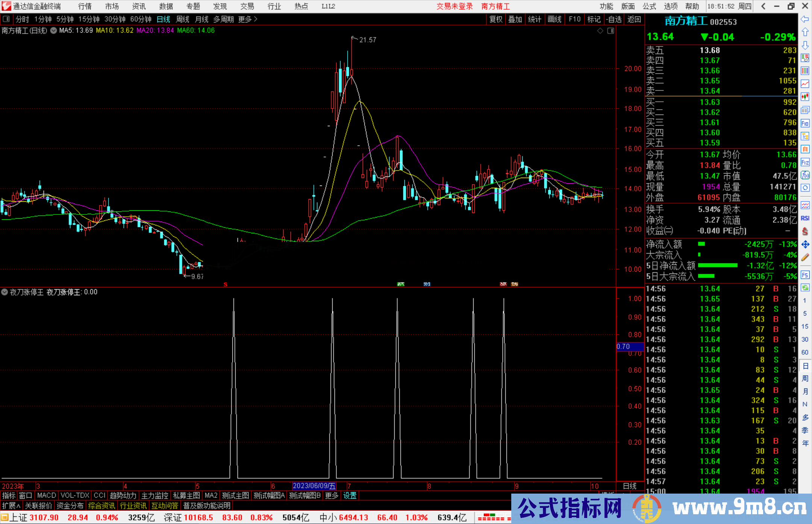
Task: Click the RSI indicator sidebar icon
Action: pyautogui.click(x=805, y=218)
